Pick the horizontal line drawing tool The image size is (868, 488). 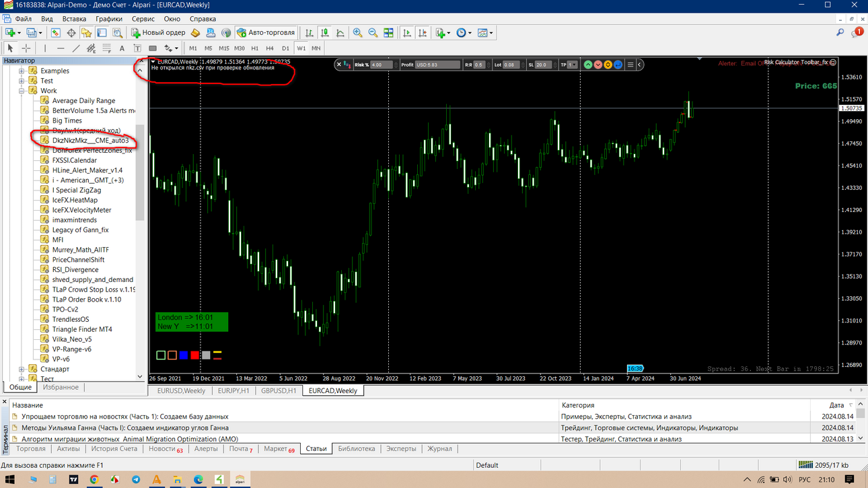pyautogui.click(x=61, y=48)
